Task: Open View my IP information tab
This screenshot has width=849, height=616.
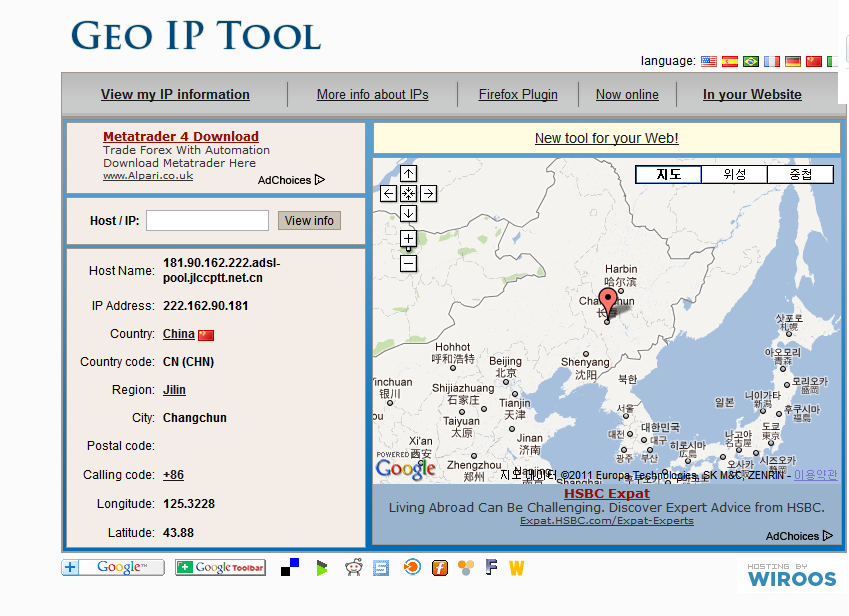Action: point(175,94)
